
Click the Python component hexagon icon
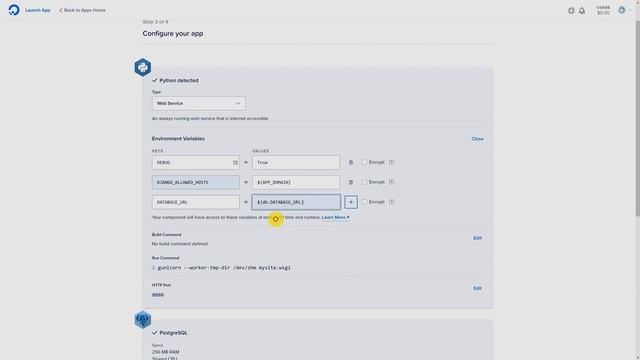(143, 67)
